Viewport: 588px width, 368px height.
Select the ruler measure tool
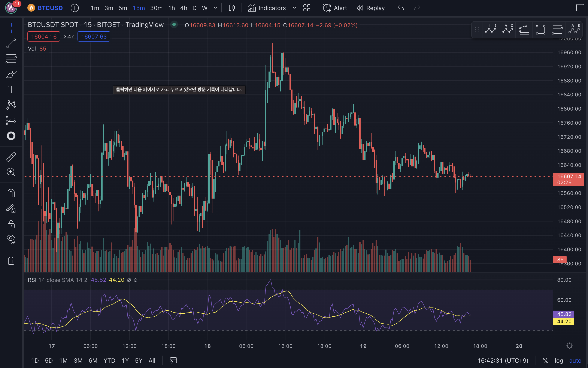pos(11,157)
